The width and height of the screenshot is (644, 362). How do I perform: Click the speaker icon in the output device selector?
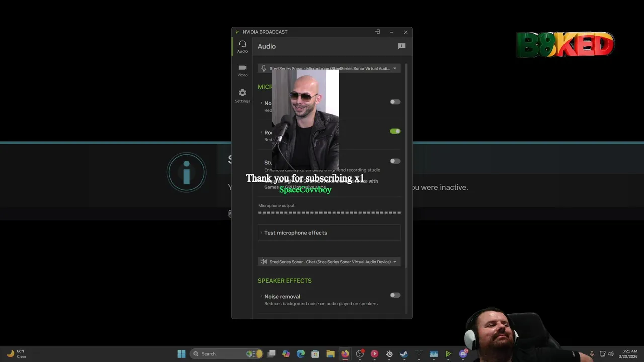pyautogui.click(x=263, y=262)
